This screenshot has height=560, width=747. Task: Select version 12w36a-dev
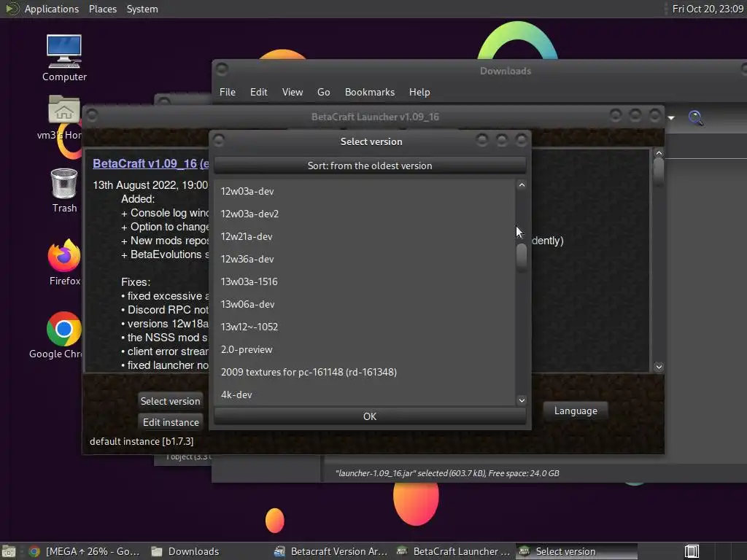(x=365, y=259)
